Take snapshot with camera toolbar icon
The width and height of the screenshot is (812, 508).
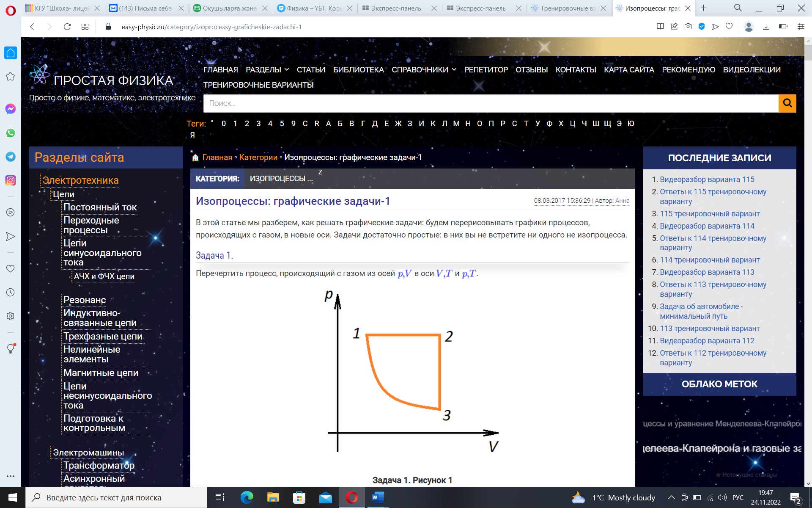(688, 27)
